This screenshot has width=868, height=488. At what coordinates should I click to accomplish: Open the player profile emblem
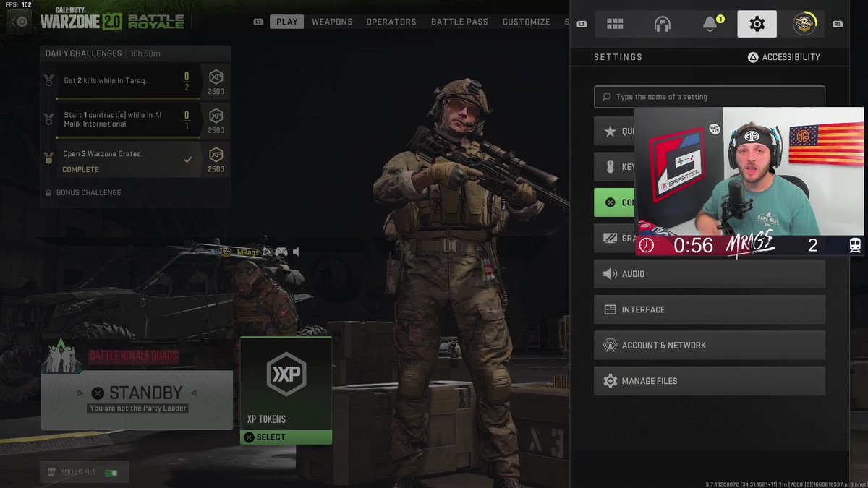click(x=804, y=24)
